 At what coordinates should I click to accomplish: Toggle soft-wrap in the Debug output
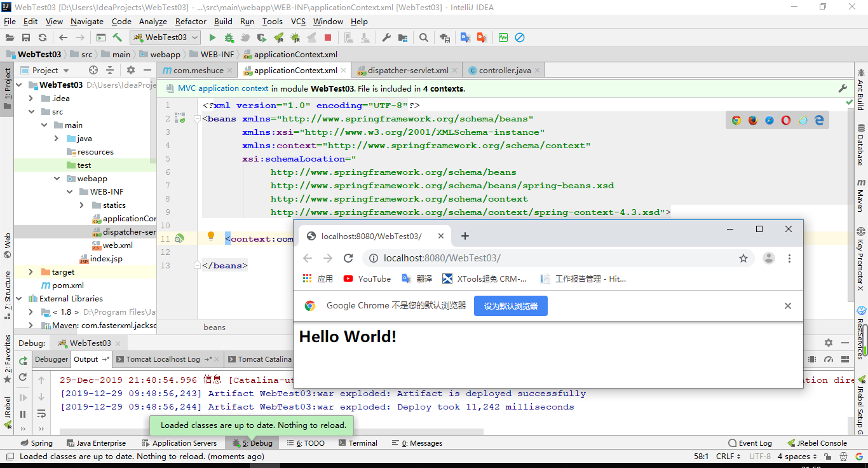(x=41, y=414)
